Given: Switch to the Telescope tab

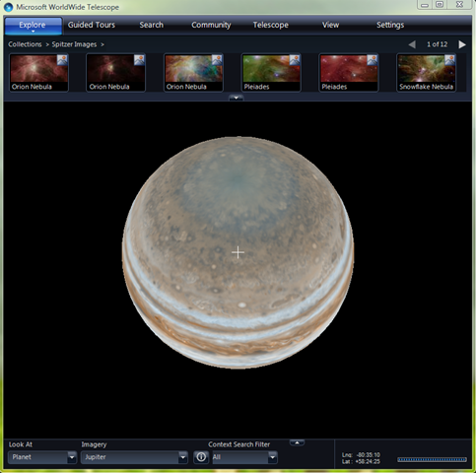Looking at the screenshot, I should click(271, 25).
